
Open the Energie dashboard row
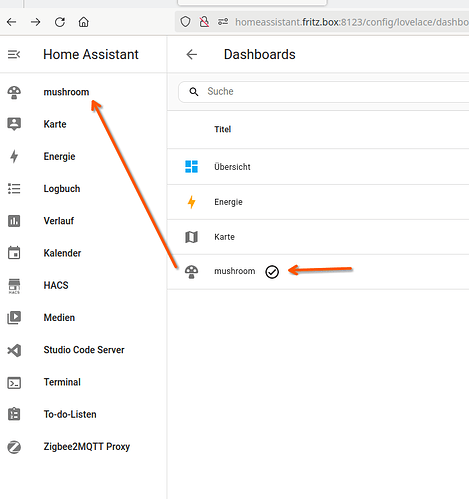click(318, 202)
